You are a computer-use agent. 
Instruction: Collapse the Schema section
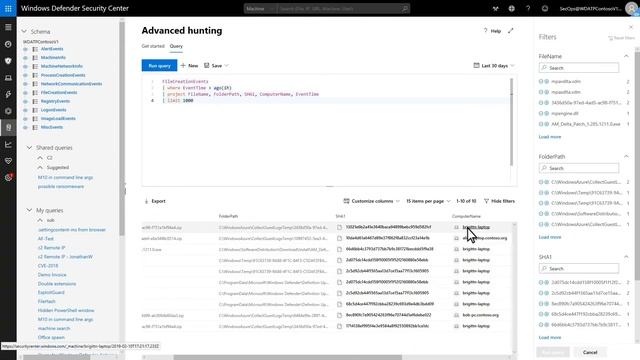tap(24, 31)
